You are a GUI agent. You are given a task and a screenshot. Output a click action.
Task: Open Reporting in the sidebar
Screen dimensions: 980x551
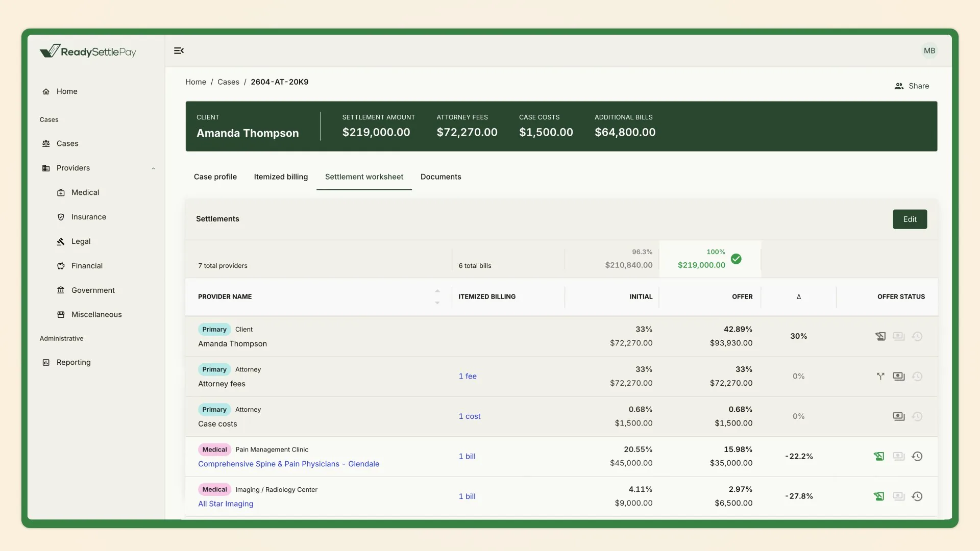[x=73, y=362]
